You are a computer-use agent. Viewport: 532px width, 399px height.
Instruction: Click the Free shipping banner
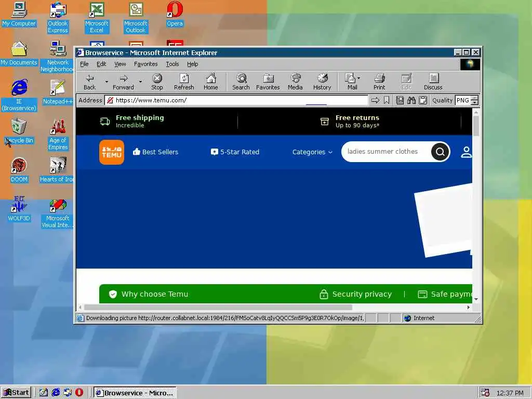coord(132,121)
